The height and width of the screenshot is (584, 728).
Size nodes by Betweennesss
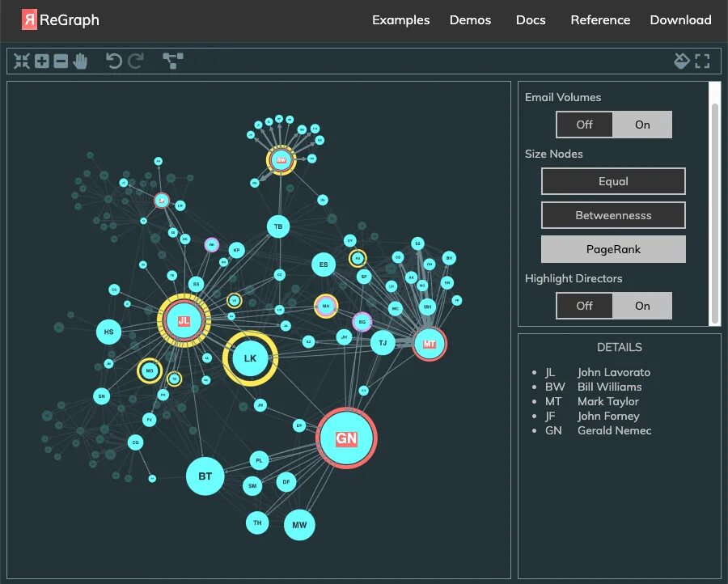point(613,215)
